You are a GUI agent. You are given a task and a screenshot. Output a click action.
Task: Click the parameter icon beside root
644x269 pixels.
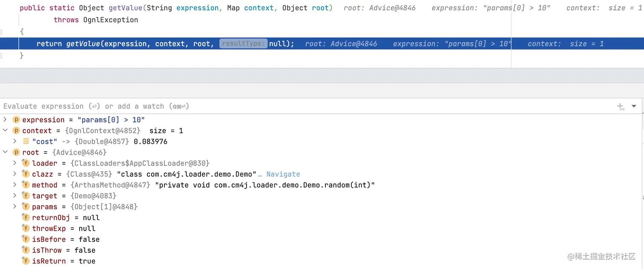16,152
